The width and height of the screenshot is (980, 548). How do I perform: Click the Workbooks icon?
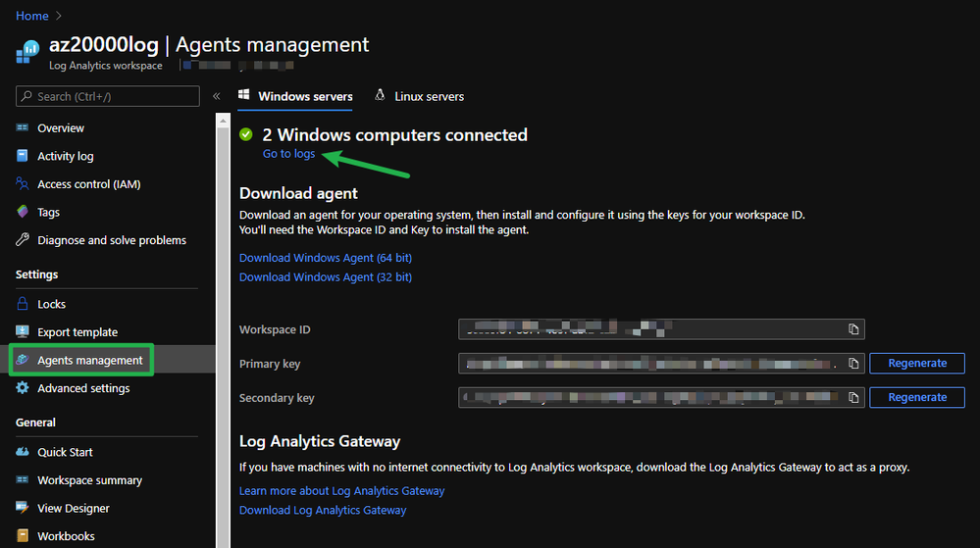[x=23, y=536]
